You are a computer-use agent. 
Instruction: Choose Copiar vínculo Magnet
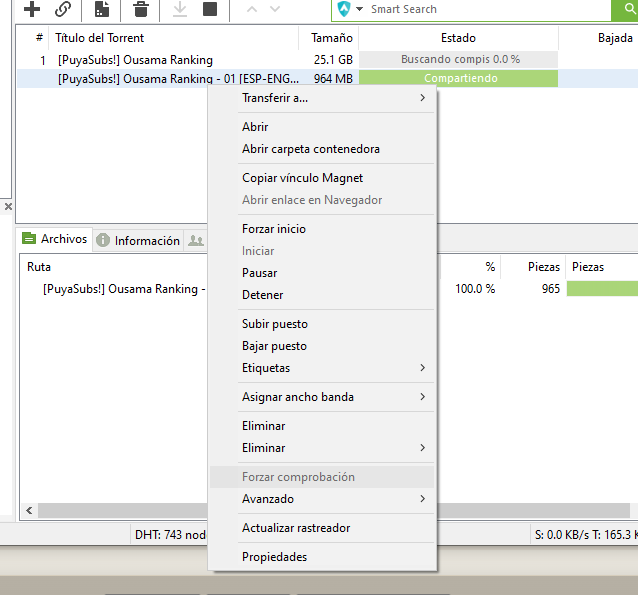322,177
